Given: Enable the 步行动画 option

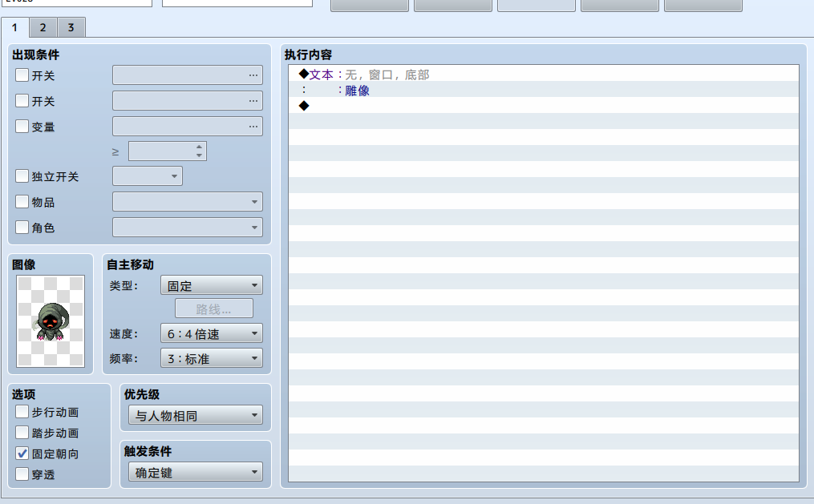Looking at the screenshot, I should [x=22, y=412].
